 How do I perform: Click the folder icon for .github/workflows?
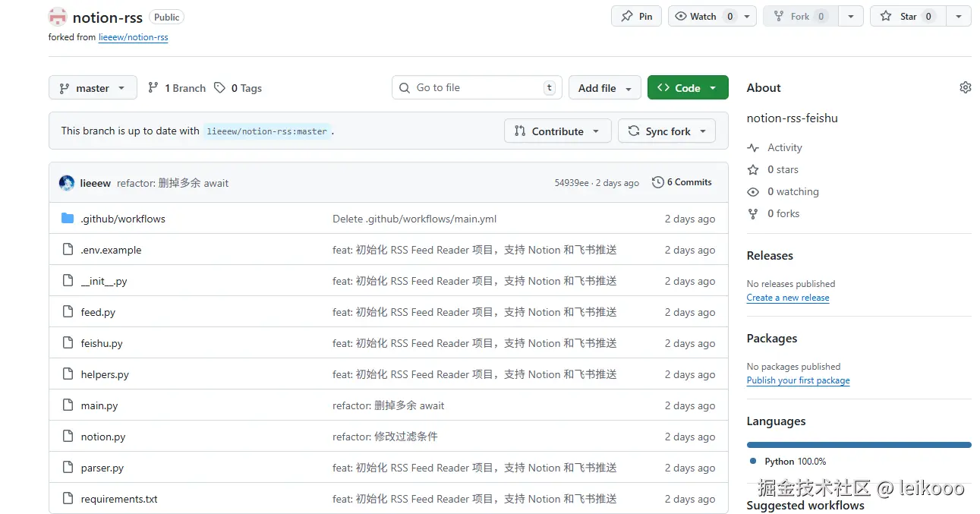68,219
